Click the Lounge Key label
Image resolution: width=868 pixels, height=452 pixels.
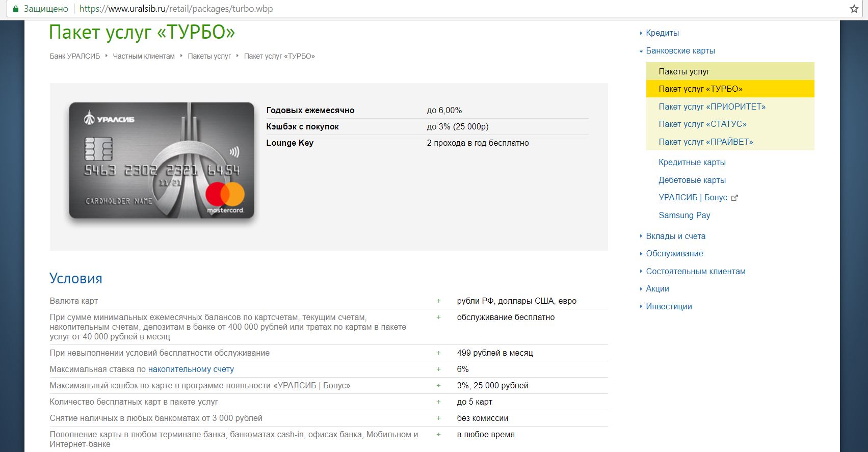point(290,143)
